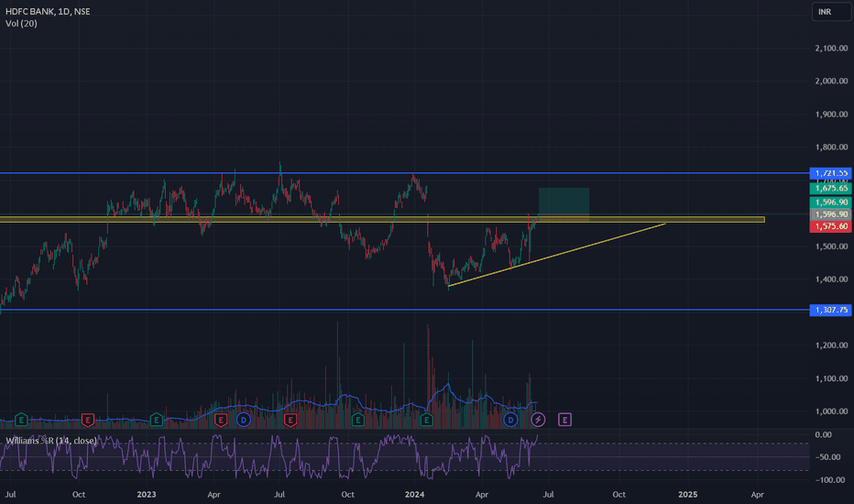
Task: Click the purple lightning event marker
Action: click(x=538, y=420)
